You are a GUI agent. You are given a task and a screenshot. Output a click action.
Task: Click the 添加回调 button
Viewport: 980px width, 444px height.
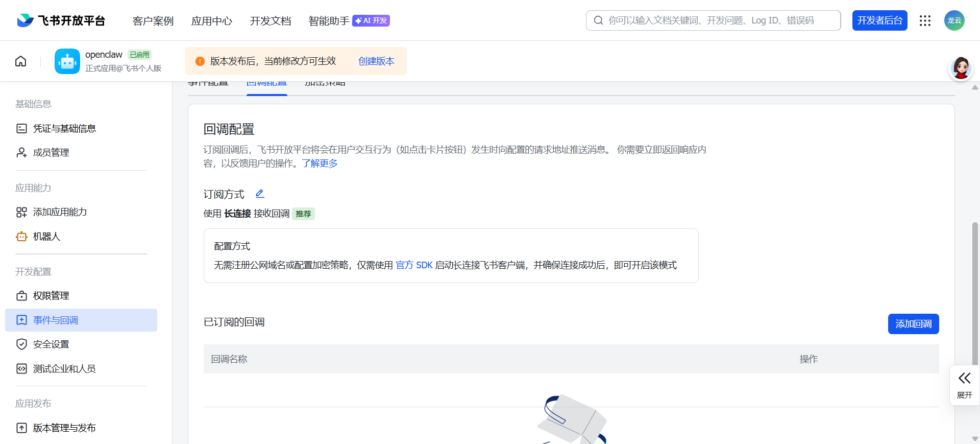point(913,324)
